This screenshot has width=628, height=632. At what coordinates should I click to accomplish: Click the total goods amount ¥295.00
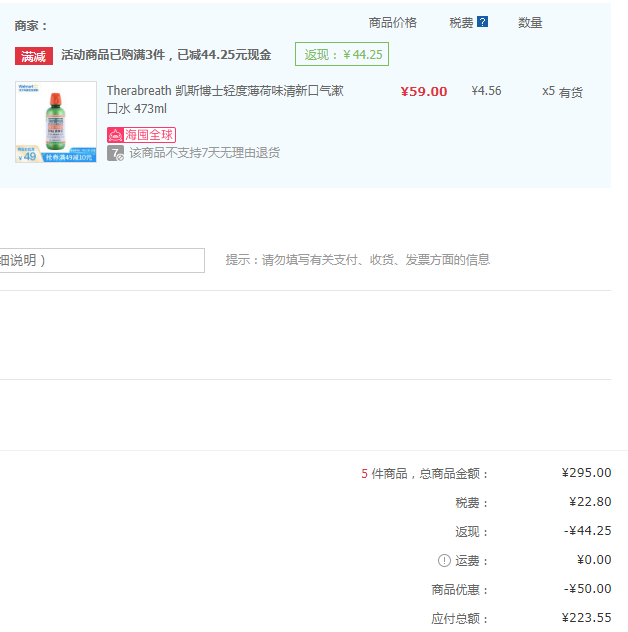click(586, 472)
